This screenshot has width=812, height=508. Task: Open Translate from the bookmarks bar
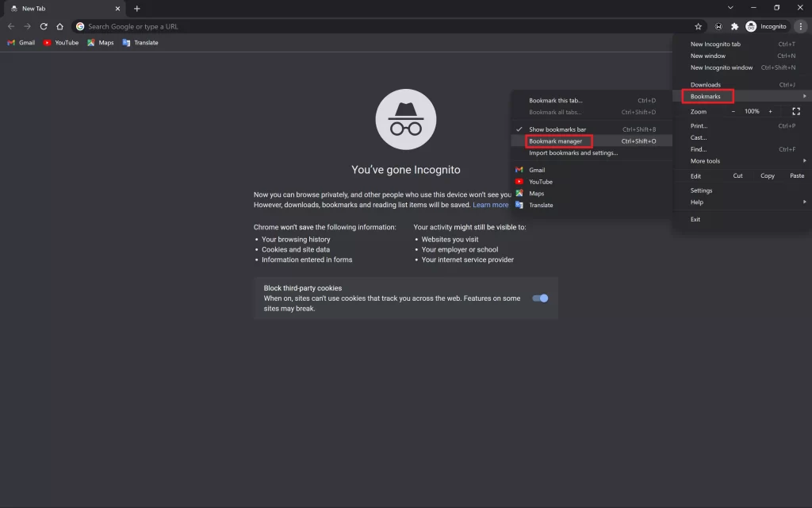pos(140,43)
